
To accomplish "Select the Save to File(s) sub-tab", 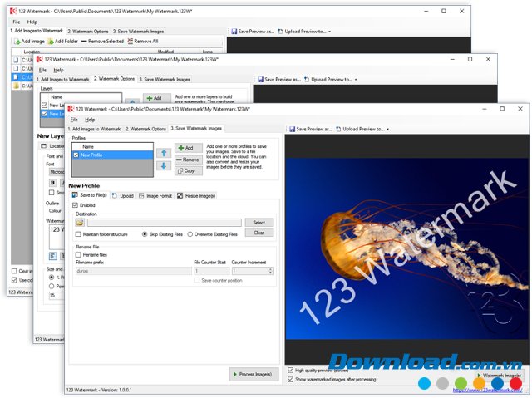I will tap(90, 195).
